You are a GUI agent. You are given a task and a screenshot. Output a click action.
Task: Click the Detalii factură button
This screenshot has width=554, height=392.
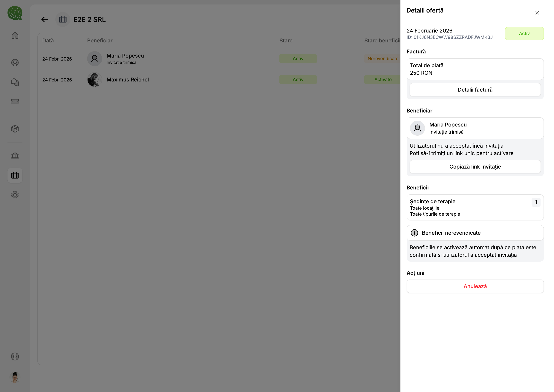[x=475, y=90]
